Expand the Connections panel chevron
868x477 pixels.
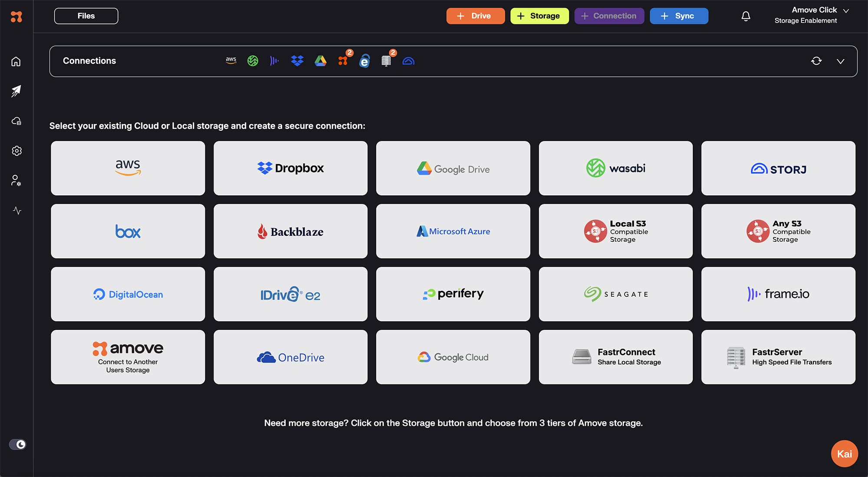click(840, 61)
